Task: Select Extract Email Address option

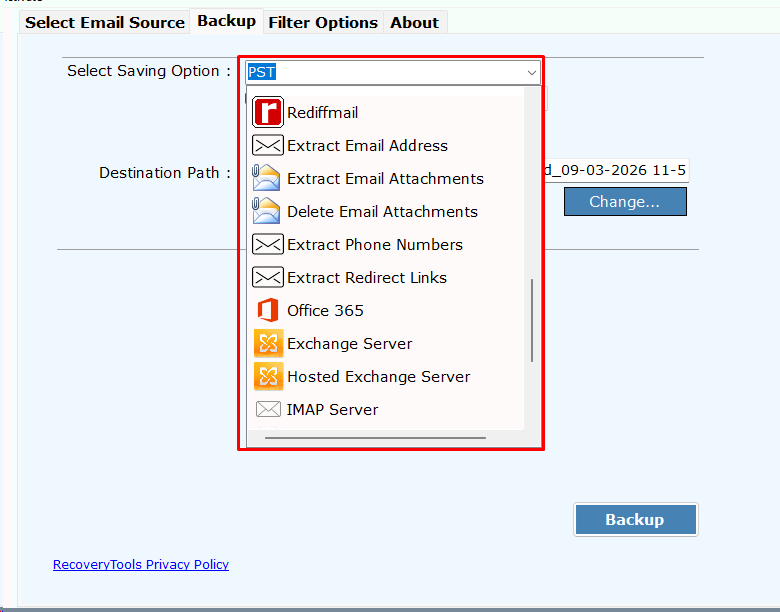Action: point(385,145)
